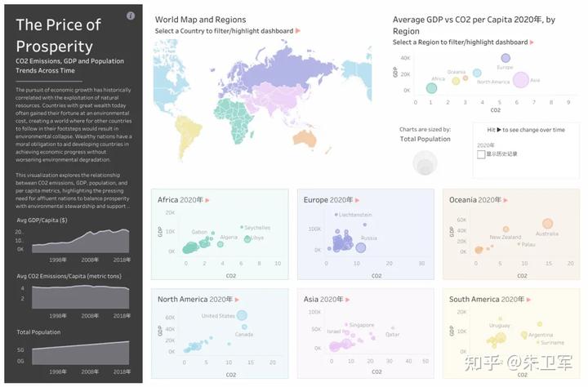
Task: Click the Russia bubble in the Europe chart
Action: pos(361,247)
